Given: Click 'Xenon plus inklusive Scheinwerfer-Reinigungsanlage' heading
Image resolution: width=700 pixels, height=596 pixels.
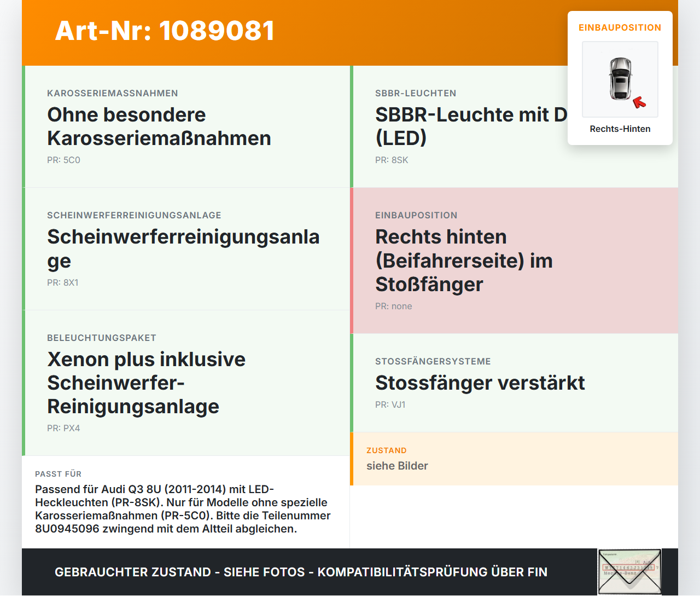Looking at the screenshot, I should coord(146,383).
